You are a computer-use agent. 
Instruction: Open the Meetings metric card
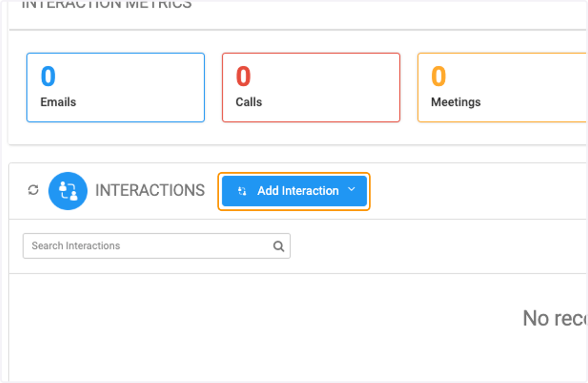click(502, 87)
